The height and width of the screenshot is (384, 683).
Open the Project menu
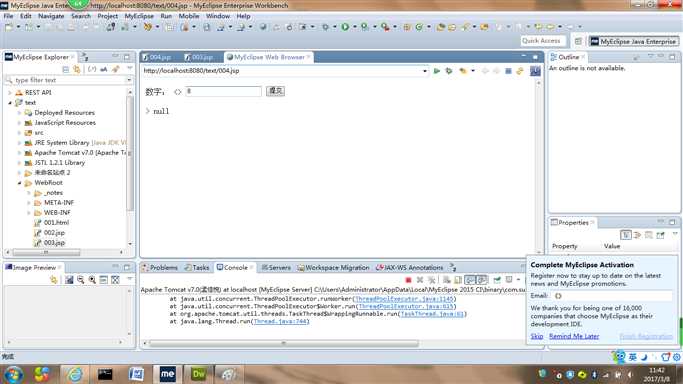(108, 16)
